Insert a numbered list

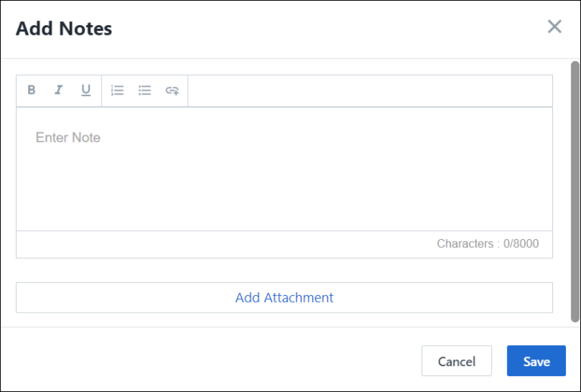tap(117, 91)
